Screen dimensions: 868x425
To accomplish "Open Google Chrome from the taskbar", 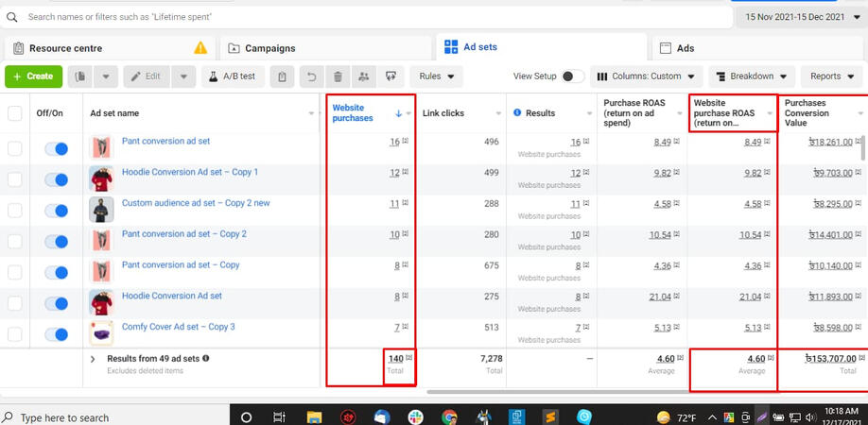I will (449, 416).
